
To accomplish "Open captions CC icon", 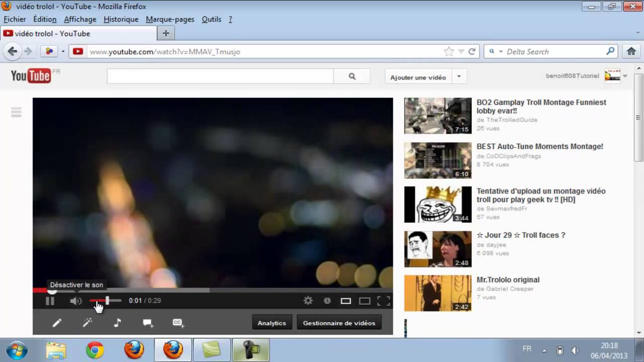I will 179,323.
